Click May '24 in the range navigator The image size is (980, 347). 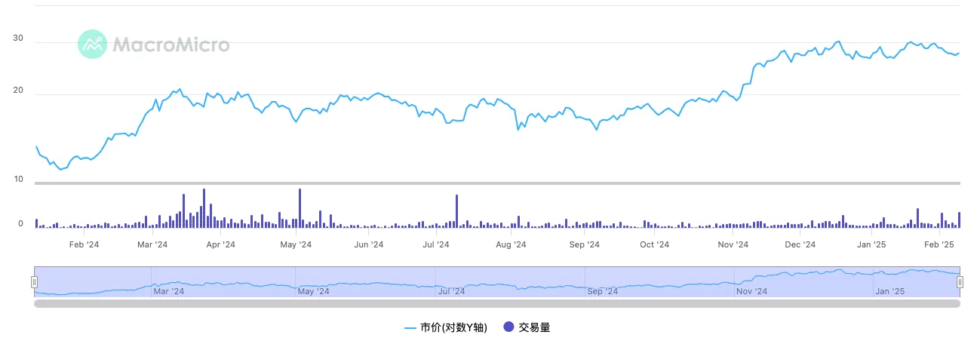[312, 291]
